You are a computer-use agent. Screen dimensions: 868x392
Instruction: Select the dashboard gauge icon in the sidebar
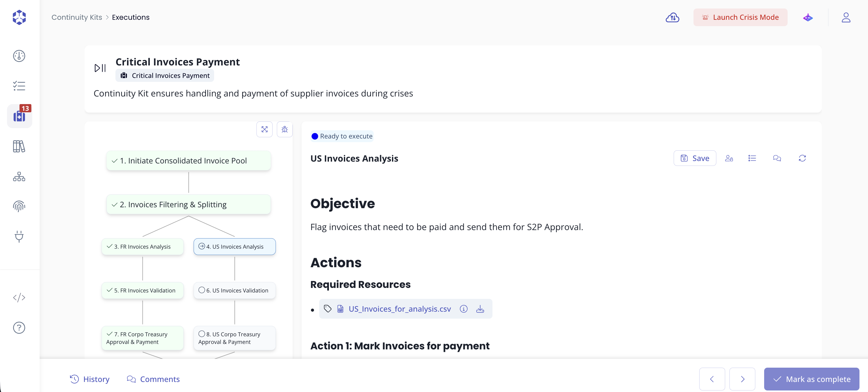(19, 56)
